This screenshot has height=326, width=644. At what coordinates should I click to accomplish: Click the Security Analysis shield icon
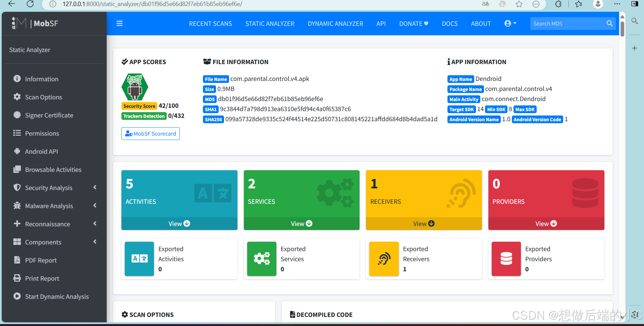[17, 187]
